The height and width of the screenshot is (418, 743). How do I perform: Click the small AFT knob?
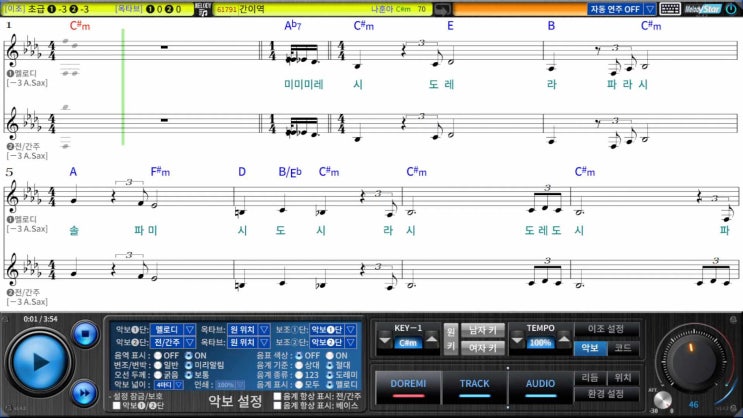(662, 400)
